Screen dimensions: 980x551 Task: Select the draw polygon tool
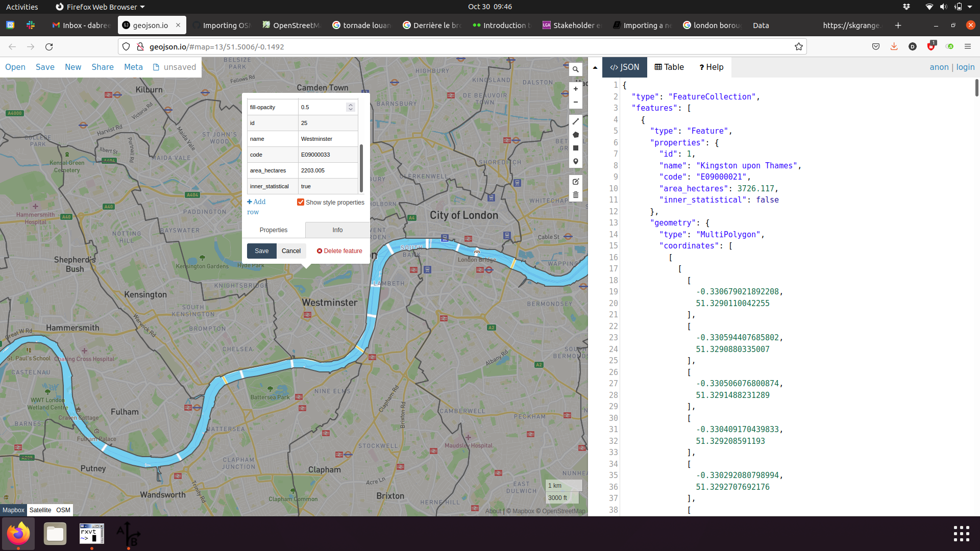pyautogui.click(x=576, y=135)
